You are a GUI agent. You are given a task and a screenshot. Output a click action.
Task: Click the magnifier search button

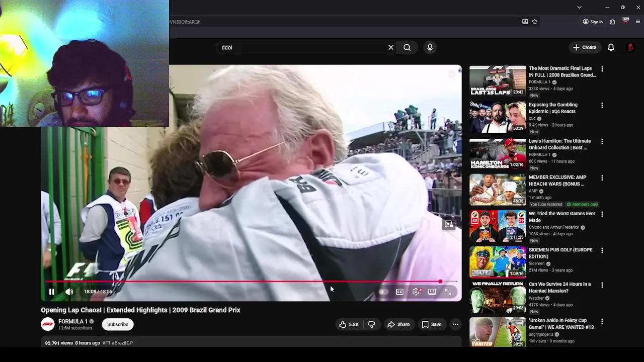pyautogui.click(x=407, y=47)
